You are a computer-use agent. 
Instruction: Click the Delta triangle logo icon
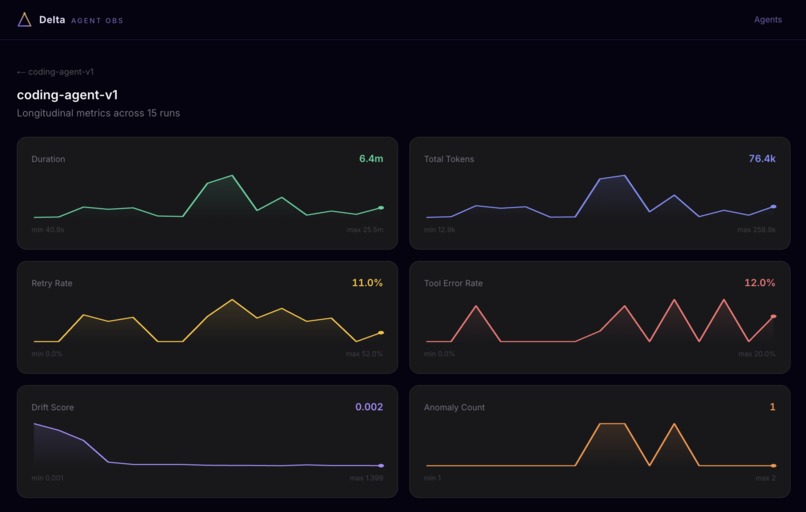click(x=24, y=20)
